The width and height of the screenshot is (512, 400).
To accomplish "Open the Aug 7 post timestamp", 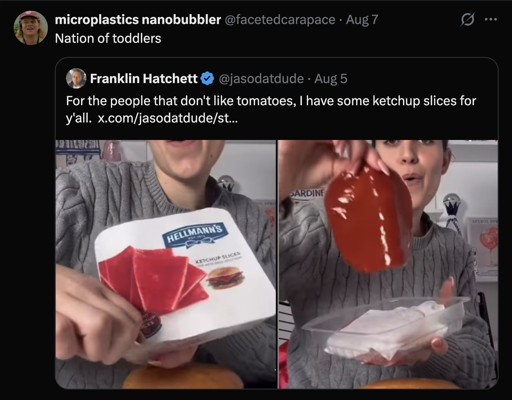I will [362, 20].
